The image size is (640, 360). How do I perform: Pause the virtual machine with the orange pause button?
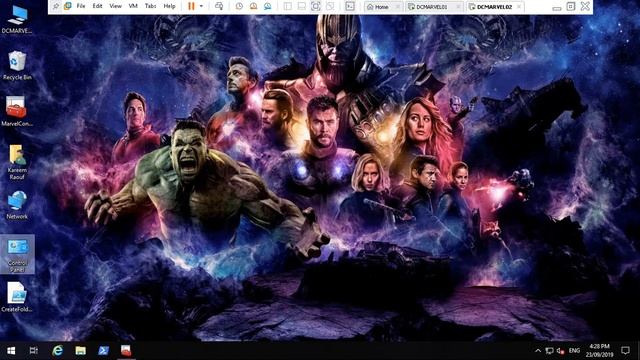click(x=191, y=7)
